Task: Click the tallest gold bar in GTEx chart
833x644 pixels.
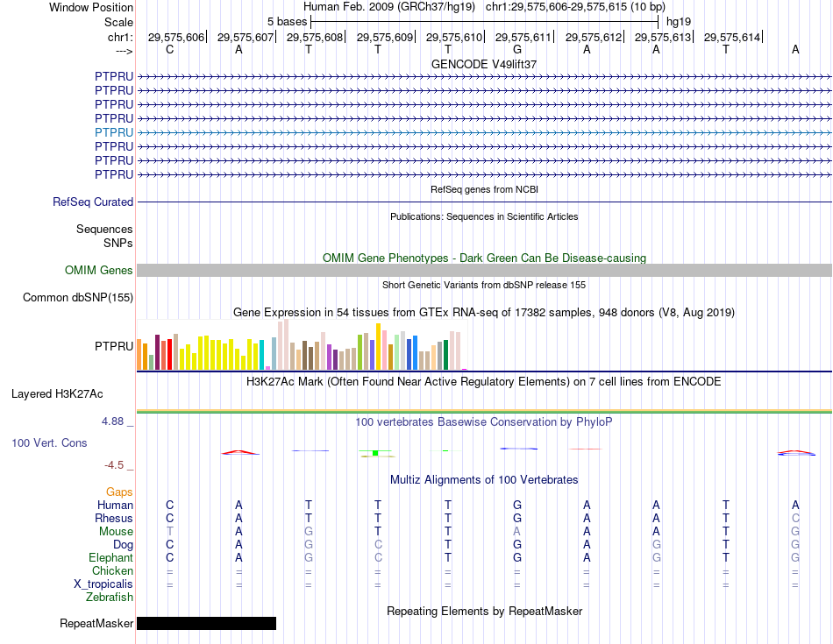Action: (378, 347)
